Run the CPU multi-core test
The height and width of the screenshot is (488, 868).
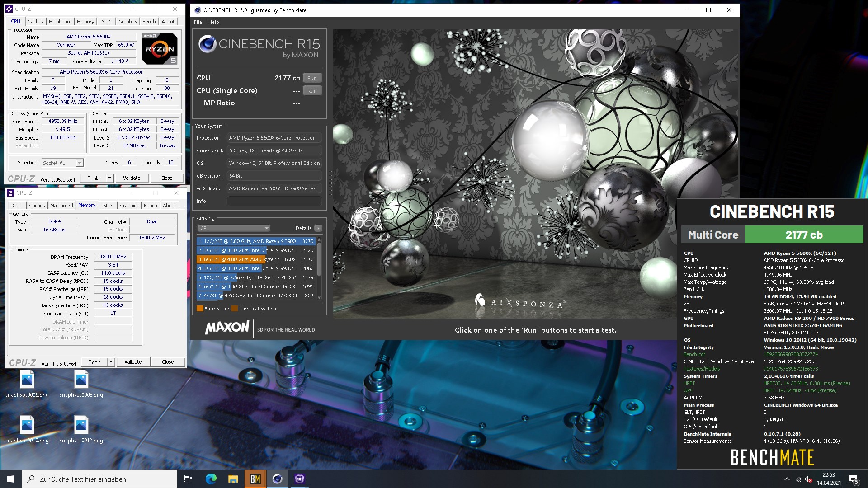point(312,78)
